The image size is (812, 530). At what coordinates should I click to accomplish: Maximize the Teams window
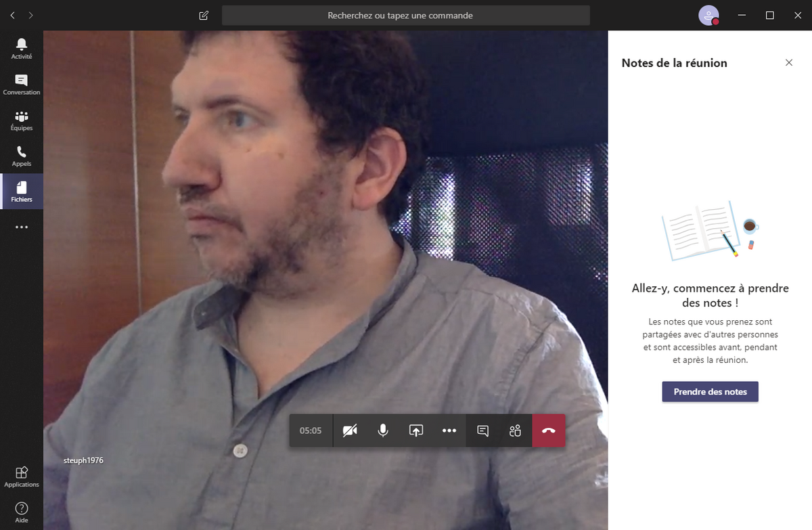(x=769, y=15)
